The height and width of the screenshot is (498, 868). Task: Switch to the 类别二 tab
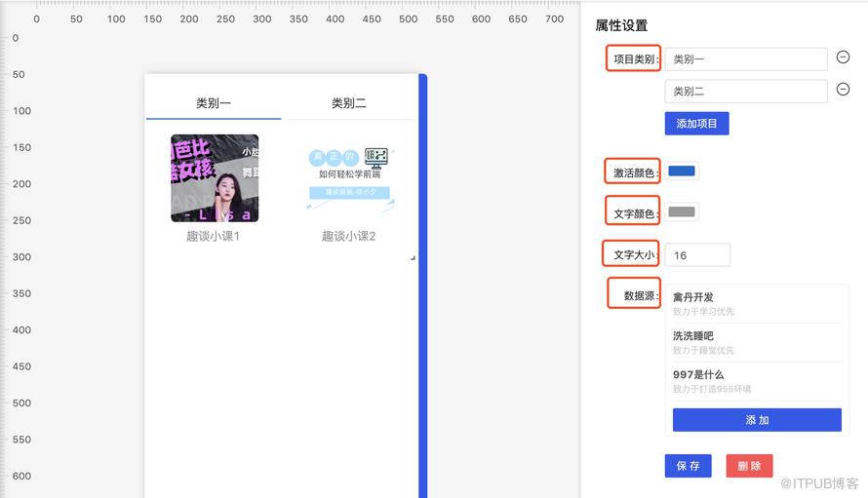click(349, 103)
